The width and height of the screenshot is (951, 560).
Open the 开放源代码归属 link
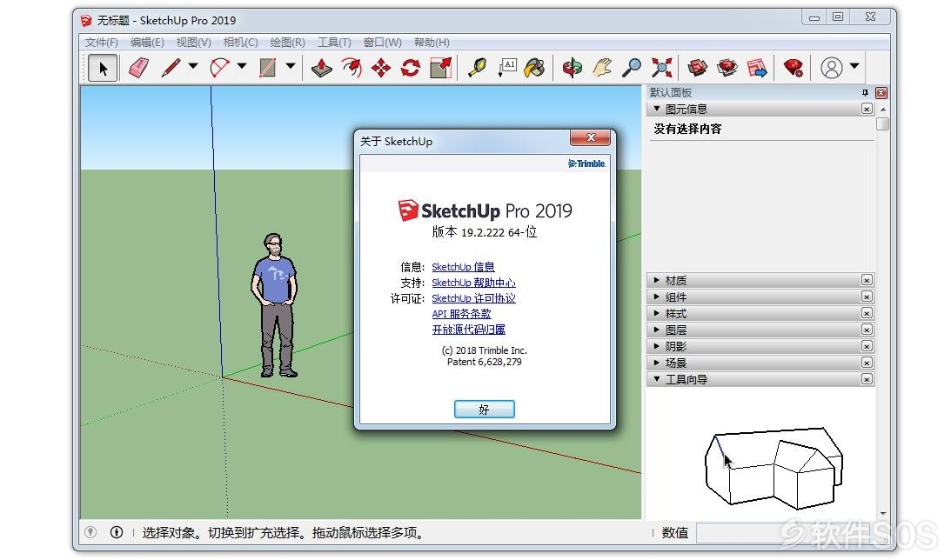tap(468, 329)
